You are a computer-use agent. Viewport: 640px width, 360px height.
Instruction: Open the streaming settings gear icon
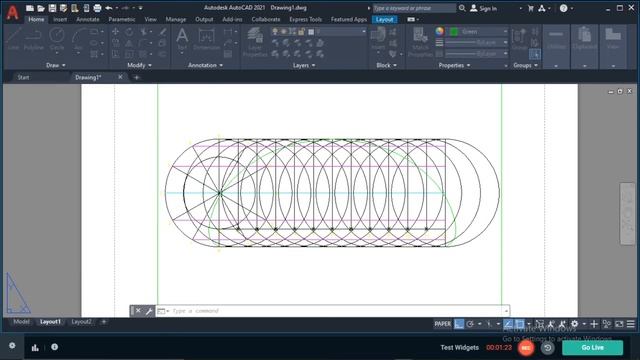point(12,346)
